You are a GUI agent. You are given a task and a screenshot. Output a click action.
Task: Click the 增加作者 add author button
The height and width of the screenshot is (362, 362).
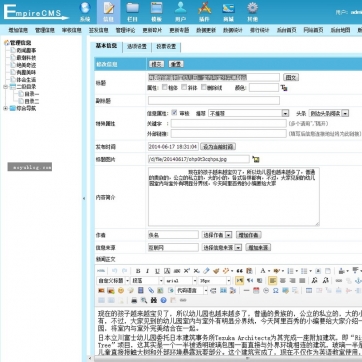(x=249, y=235)
